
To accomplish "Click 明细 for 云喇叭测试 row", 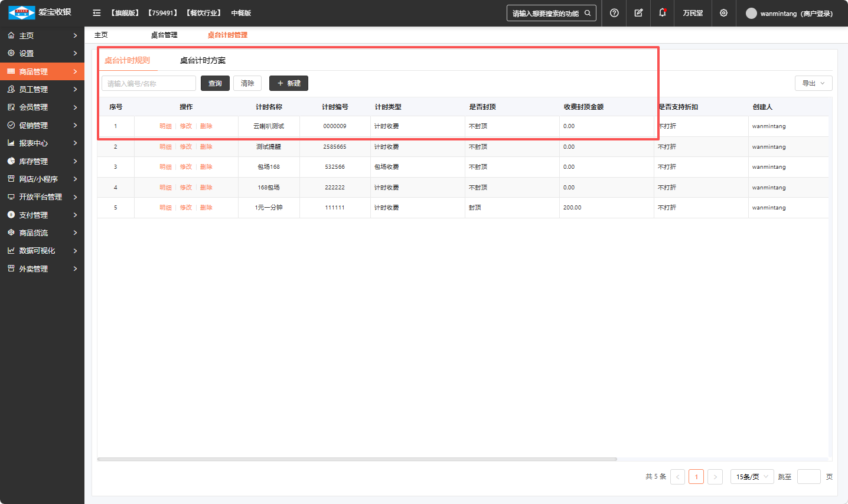I will 165,126.
